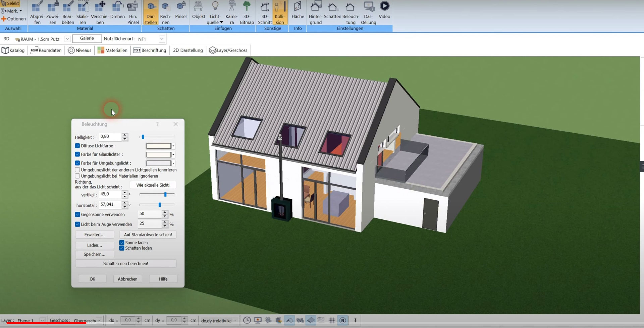Click the Video play icon
644x328 pixels.
[384, 7]
